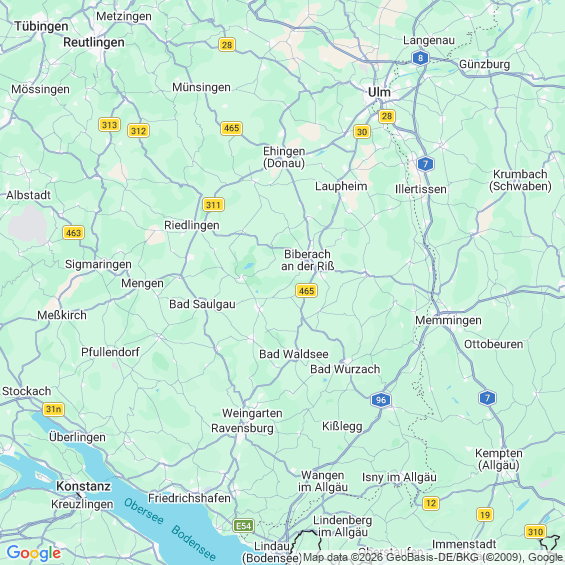The image size is (565, 565).
Task: Click the 311 road shield near Riedlingen
Action: (x=213, y=205)
